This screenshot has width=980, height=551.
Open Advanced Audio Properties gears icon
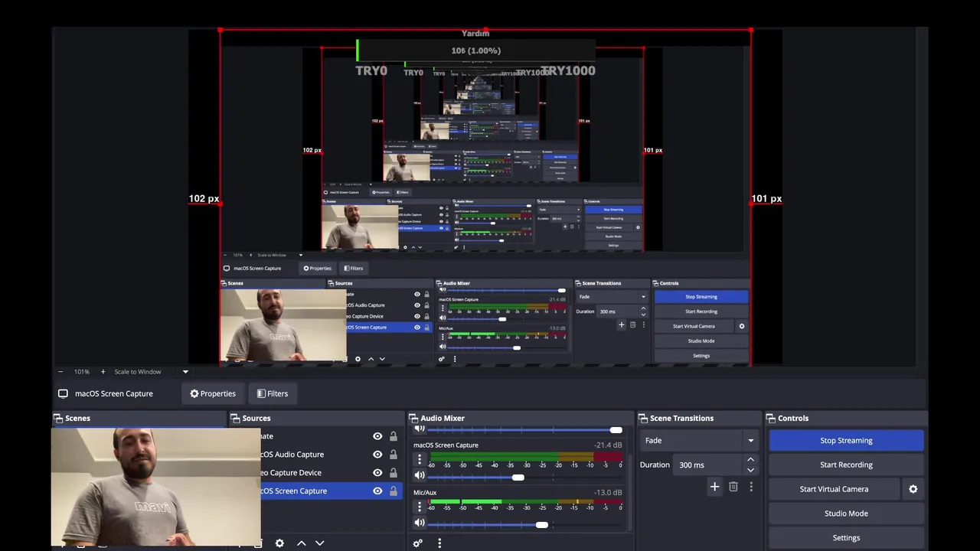[x=417, y=543]
